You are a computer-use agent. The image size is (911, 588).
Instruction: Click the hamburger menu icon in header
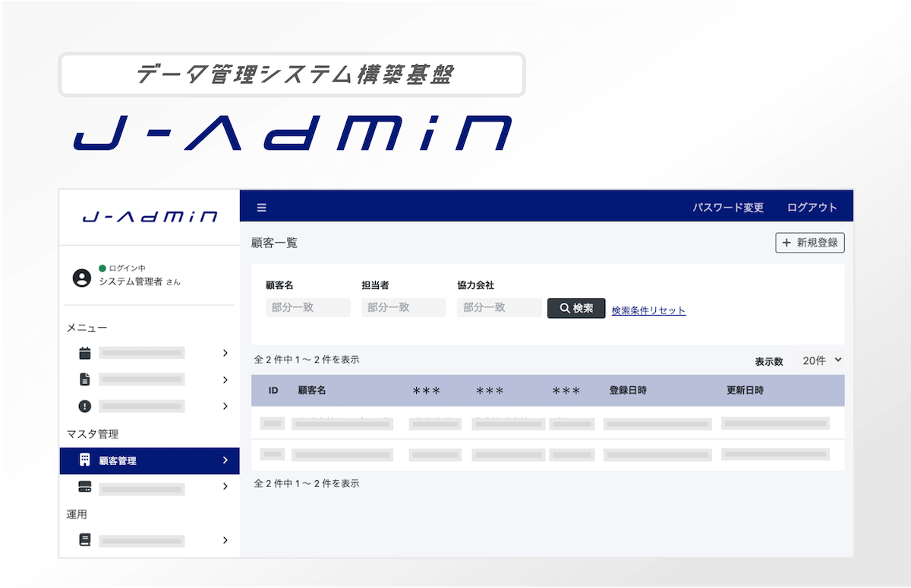click(x=261, y=208)
